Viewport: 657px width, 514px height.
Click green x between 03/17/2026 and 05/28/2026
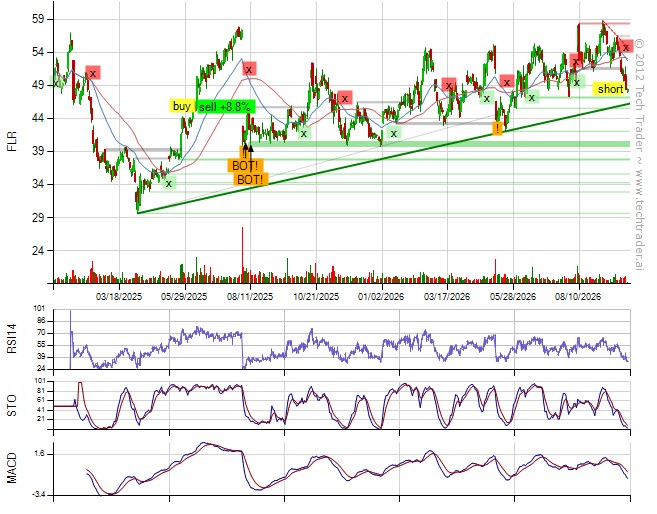point(486,98)
